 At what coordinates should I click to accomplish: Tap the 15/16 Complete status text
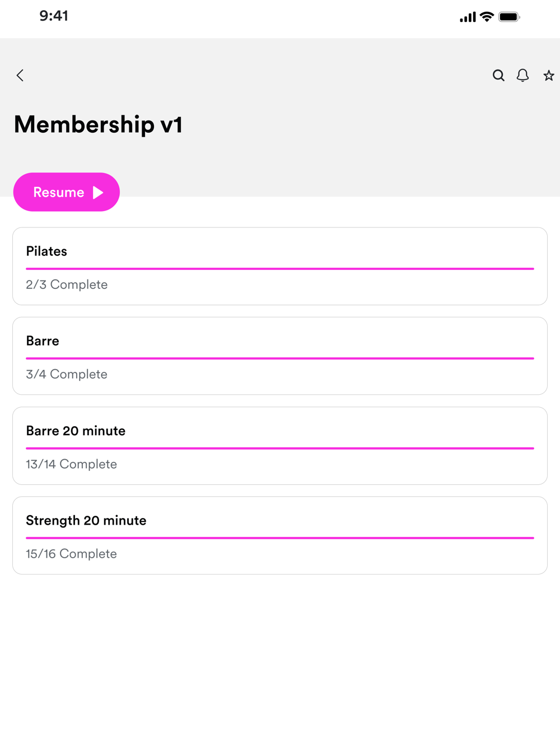[x=71, y=554]
